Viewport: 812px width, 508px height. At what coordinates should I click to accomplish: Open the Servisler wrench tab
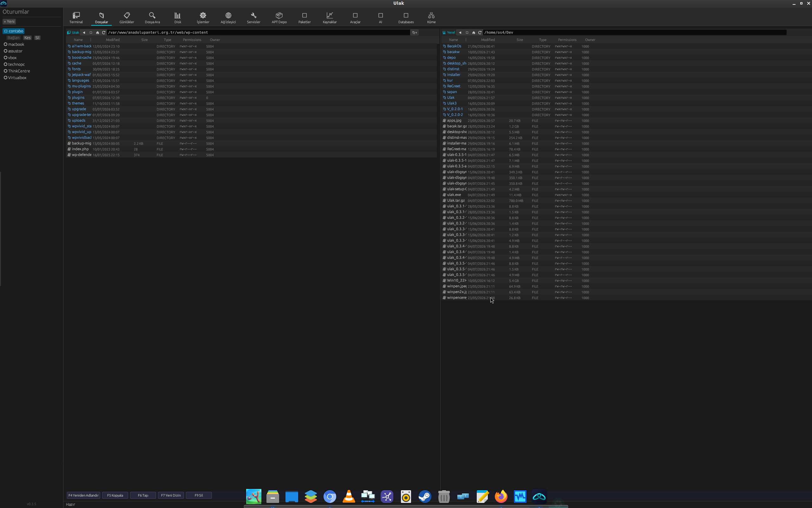[x=254, y=18]
